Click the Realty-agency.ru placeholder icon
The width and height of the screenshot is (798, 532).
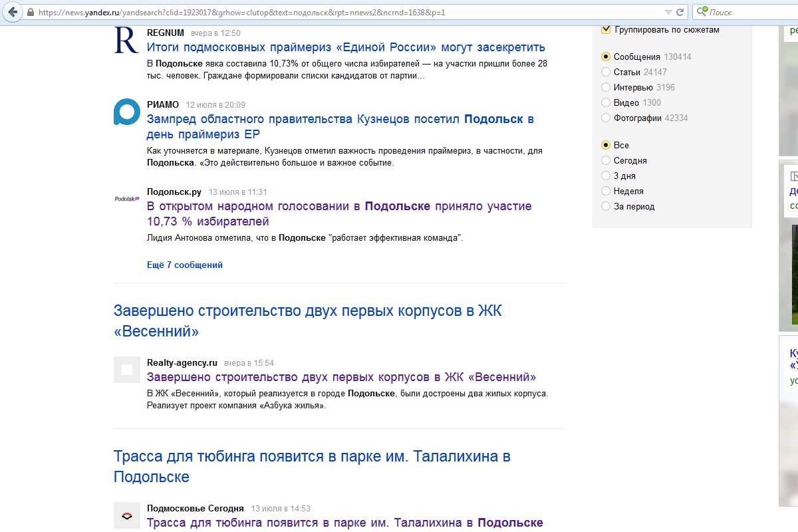pyautogui.click(x=126, y=370)
